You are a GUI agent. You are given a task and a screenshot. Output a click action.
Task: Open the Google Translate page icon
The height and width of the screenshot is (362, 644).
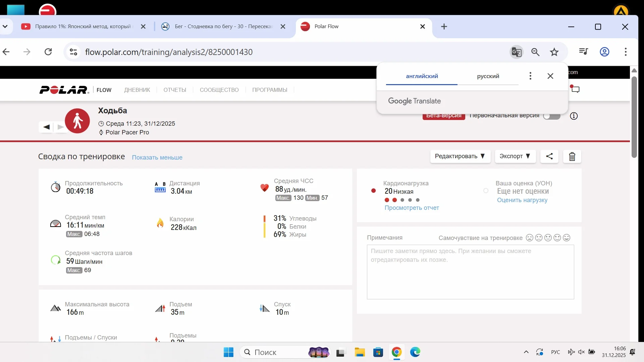tap(516, 52)
